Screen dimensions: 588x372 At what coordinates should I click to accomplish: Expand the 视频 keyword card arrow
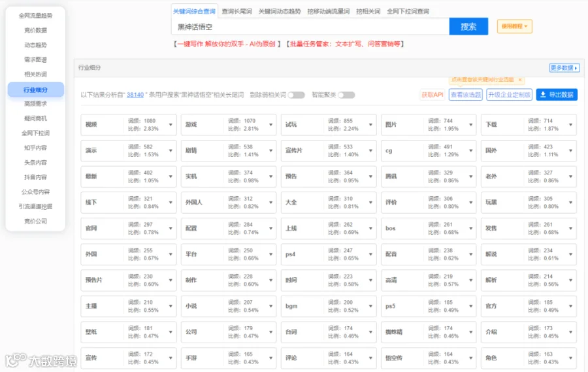[171, 125]
